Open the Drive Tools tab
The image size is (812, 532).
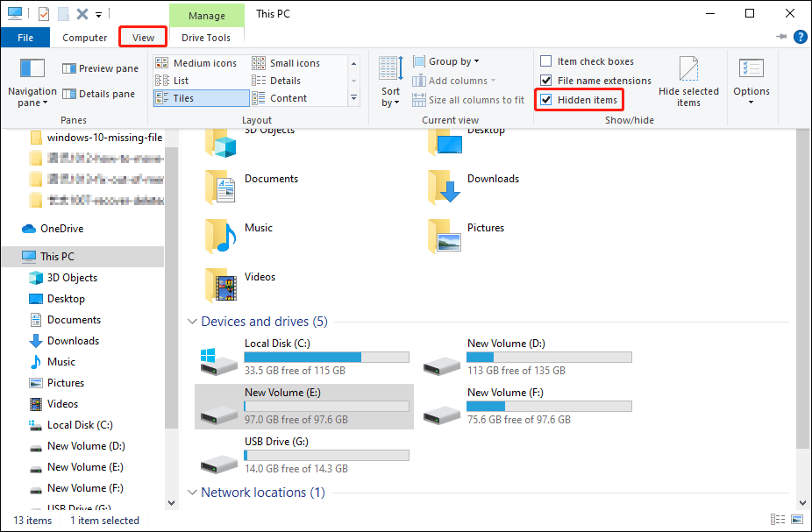206,37
